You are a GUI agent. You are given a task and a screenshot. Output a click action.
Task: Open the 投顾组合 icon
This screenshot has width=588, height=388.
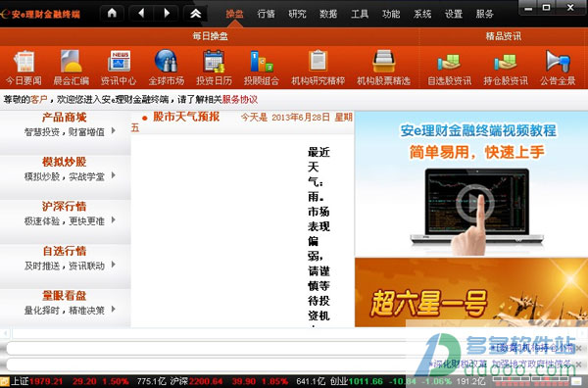(262, 61)
